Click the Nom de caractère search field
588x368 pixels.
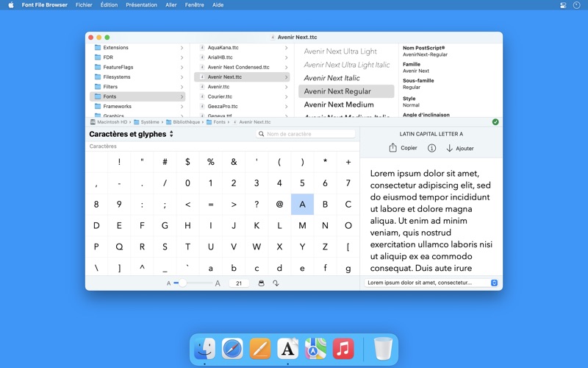306,134
